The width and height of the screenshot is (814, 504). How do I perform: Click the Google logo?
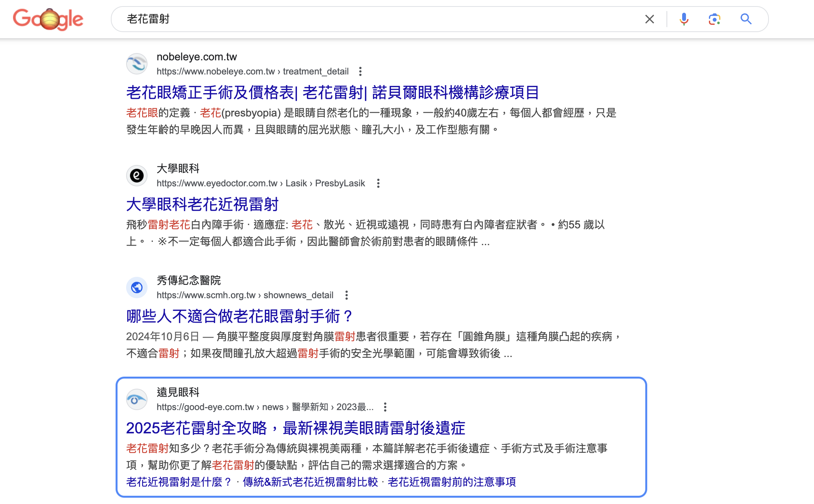click(x=48, y=19)
